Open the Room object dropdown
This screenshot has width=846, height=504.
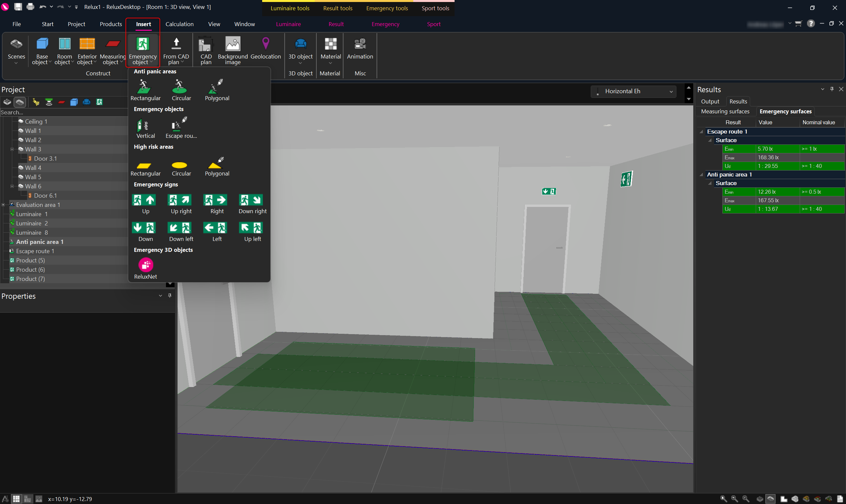(x=64, y=50)
